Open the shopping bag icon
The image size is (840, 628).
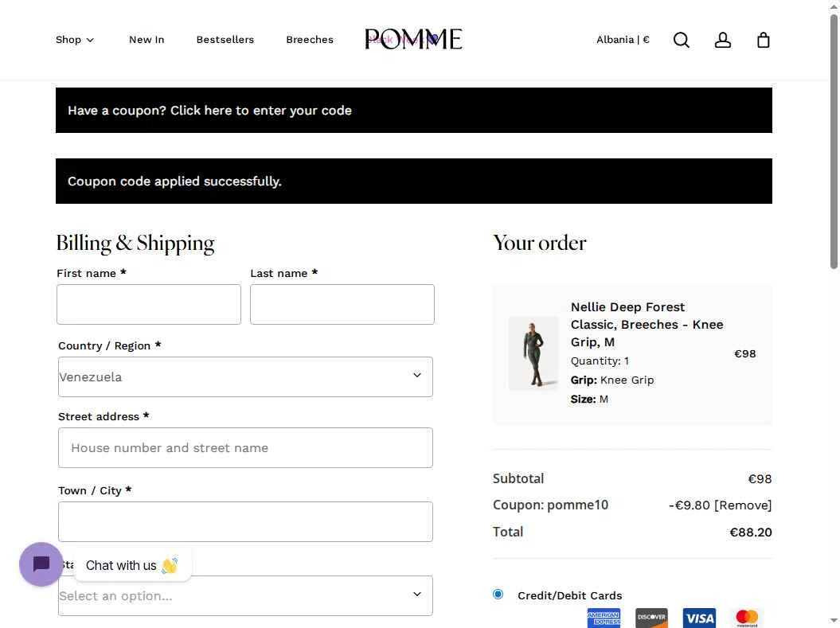pyautogui.click(x=763, y=40)
